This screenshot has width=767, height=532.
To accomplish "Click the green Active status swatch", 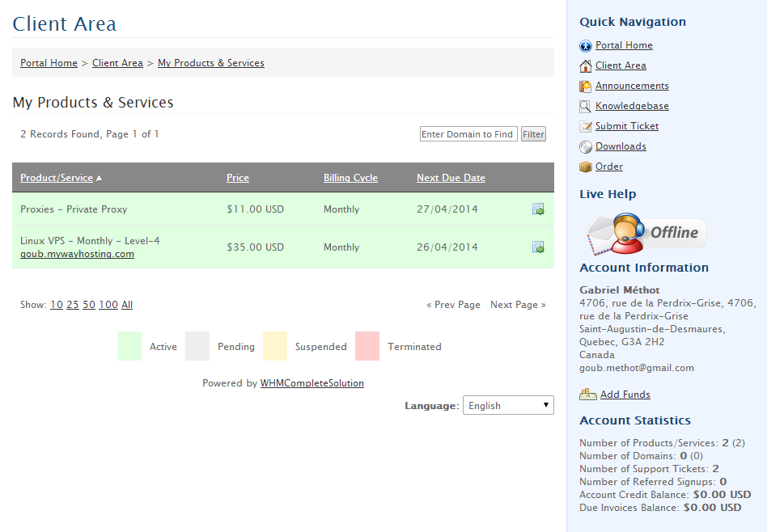I will pos(129,346).
